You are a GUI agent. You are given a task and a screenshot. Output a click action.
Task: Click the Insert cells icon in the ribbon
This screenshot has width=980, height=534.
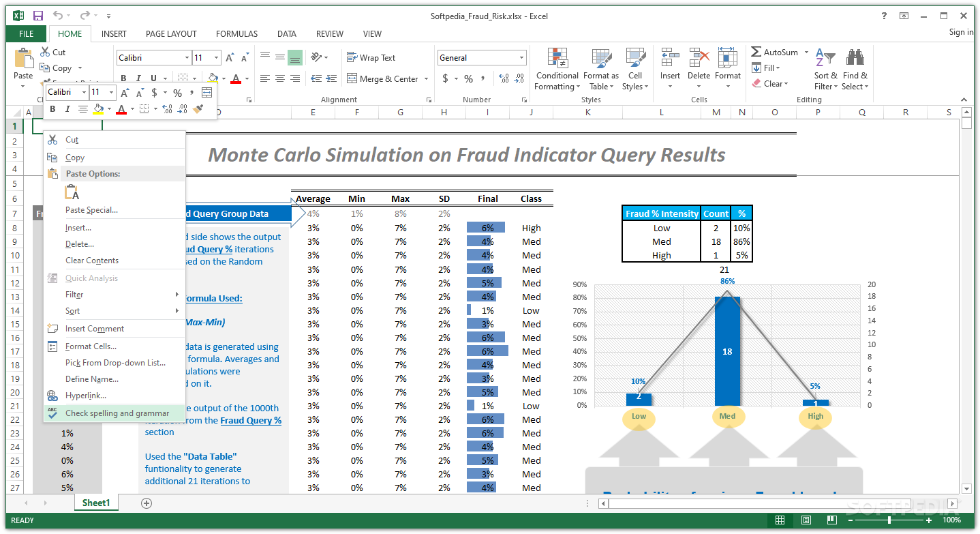670,57
